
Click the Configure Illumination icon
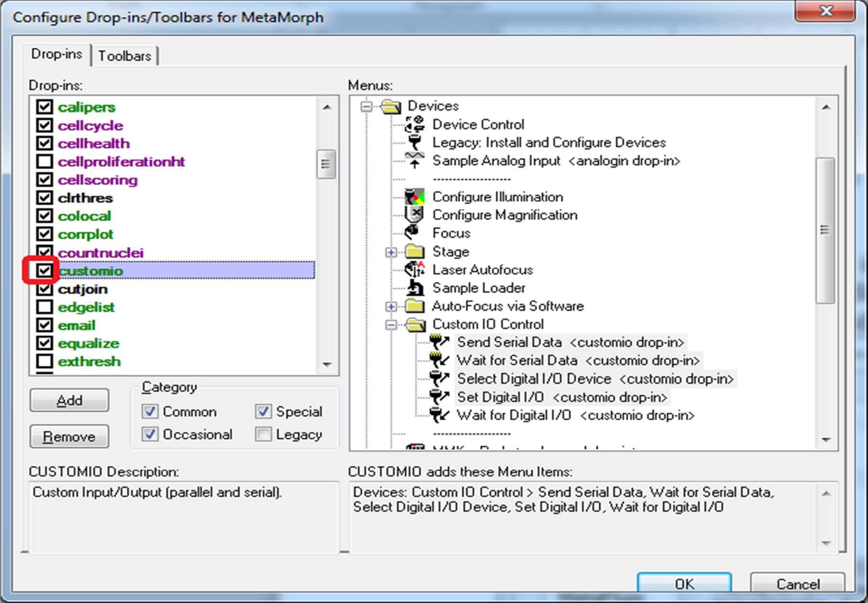pos(414,197)
